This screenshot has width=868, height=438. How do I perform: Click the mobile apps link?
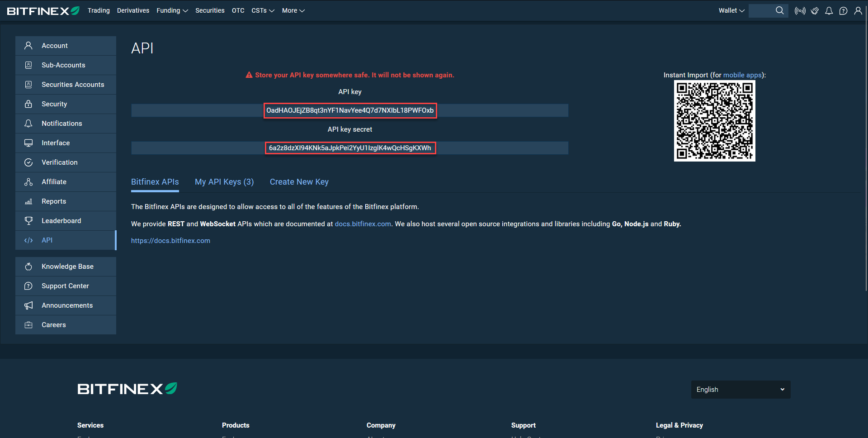(741, 75)
